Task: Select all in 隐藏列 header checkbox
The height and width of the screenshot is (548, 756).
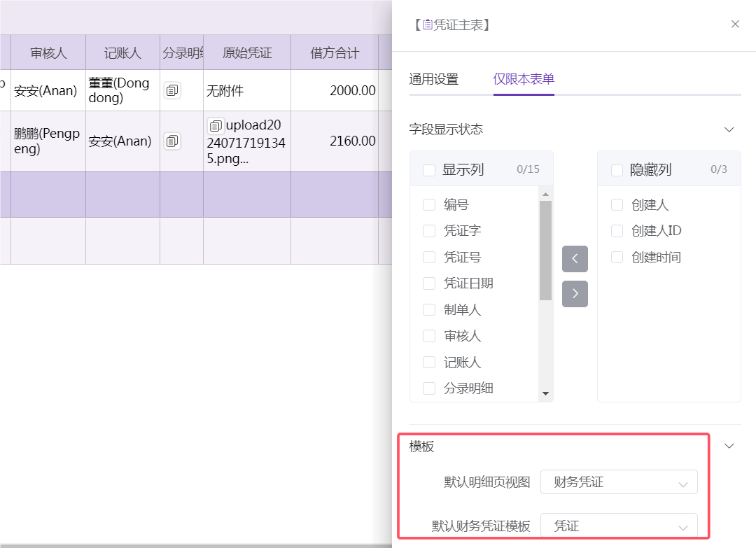Action: click(x=617, y=170)
